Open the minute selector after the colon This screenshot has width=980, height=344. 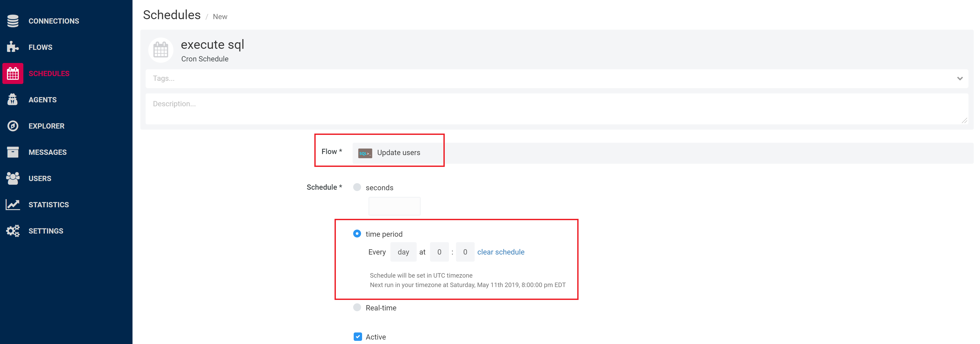(x=465, y=252)
